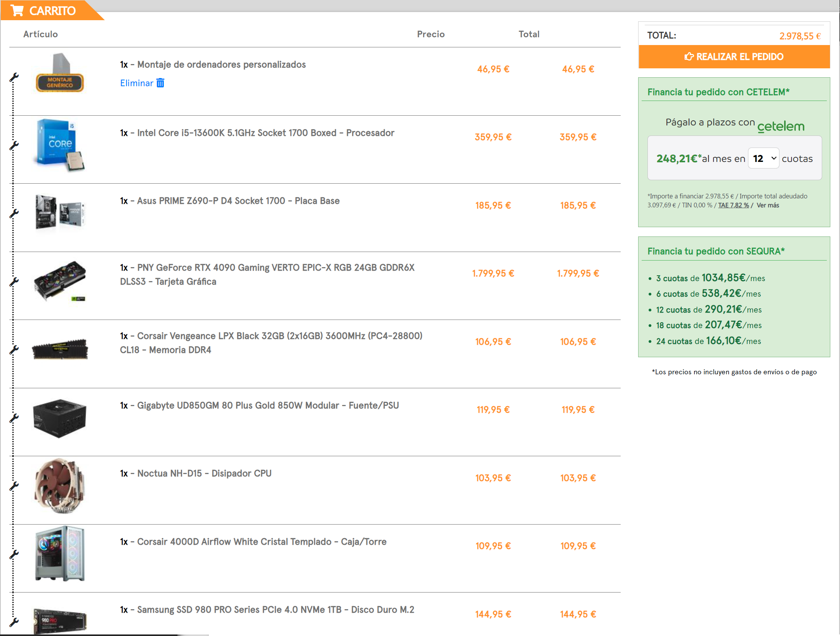Image resolution: width=840 pixels, height=636 pixels.
Task: Open the Samsung 980 PRO SSD thumbnail
Action: click(60, 621)
